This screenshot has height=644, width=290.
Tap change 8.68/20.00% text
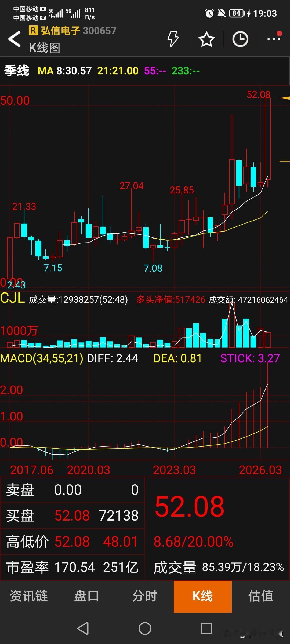click(x=193, y=541)
